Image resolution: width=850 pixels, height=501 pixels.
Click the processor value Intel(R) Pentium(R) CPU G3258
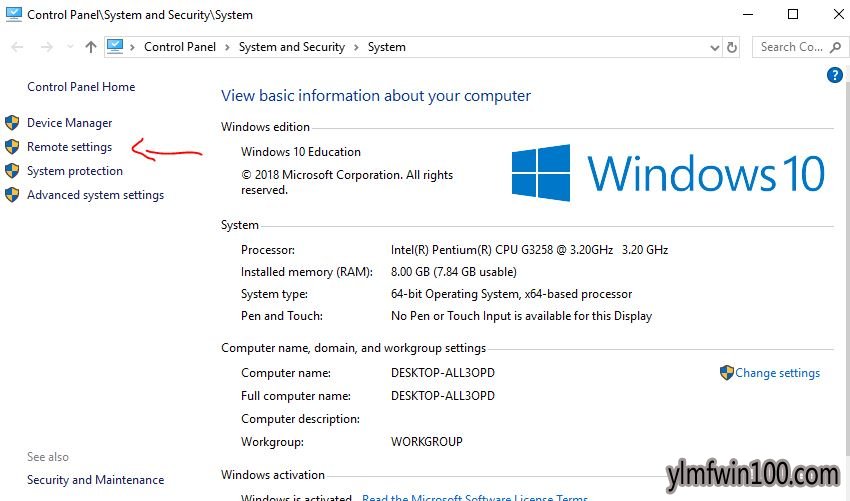pyautogui.click(x=529, y=250)
